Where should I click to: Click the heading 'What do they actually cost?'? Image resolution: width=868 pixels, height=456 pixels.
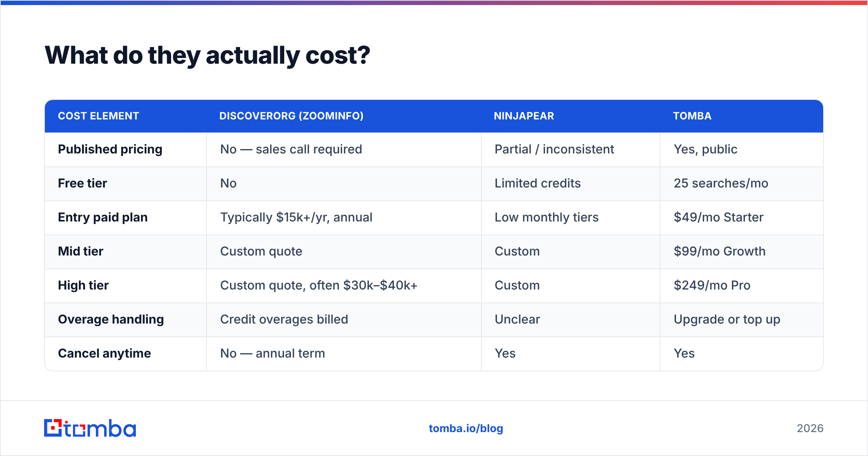pos(208,55)
